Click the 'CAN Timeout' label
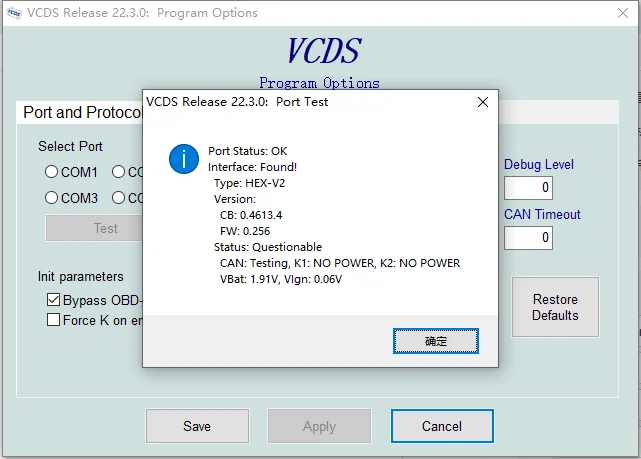 pos(542,214)
